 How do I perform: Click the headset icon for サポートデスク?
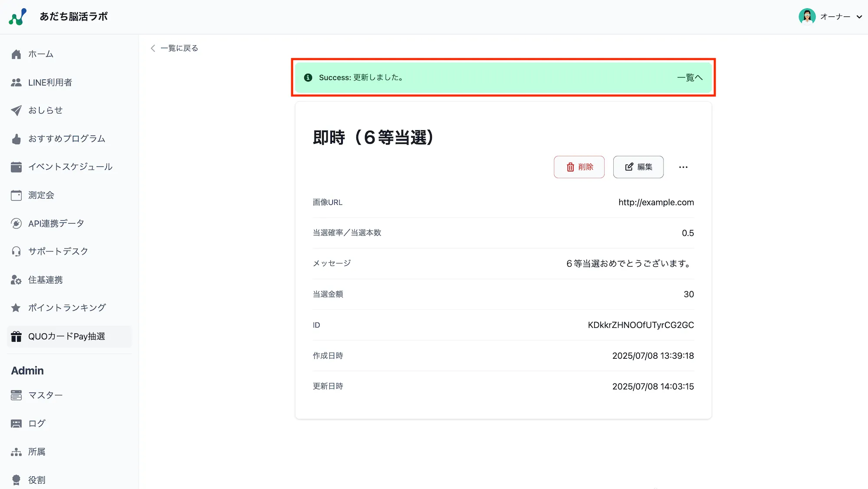(16, 251)
